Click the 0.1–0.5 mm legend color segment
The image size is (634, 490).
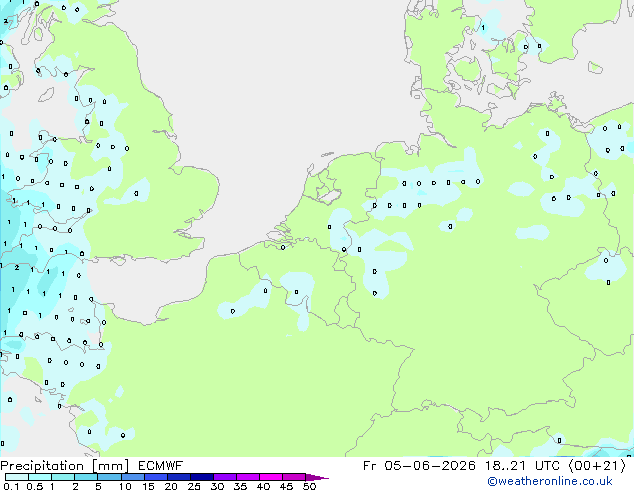pyautogui.click(x=17, y=477)
